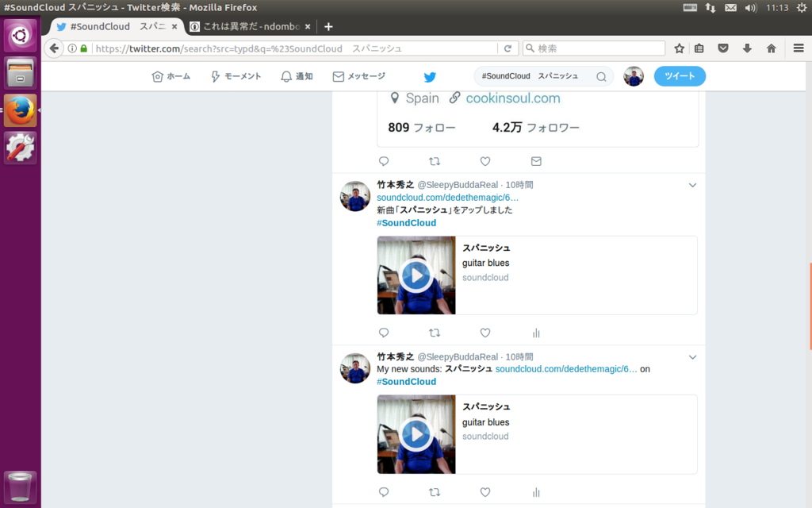Open the Firefox hamburger menu
812x508 pixels.
[x=799, y=48]
